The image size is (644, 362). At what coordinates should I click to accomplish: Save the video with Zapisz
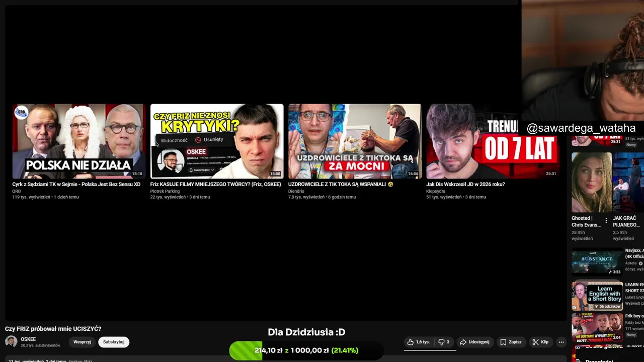[511, 342]
